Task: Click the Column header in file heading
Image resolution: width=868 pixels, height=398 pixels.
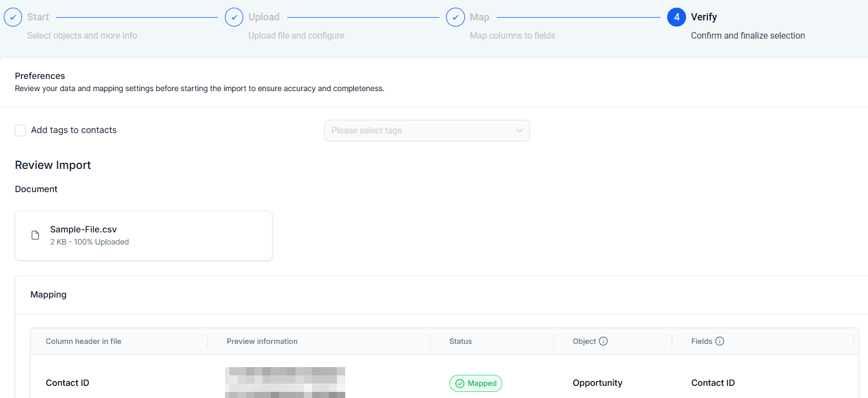Action: click(x=83, y=341)
